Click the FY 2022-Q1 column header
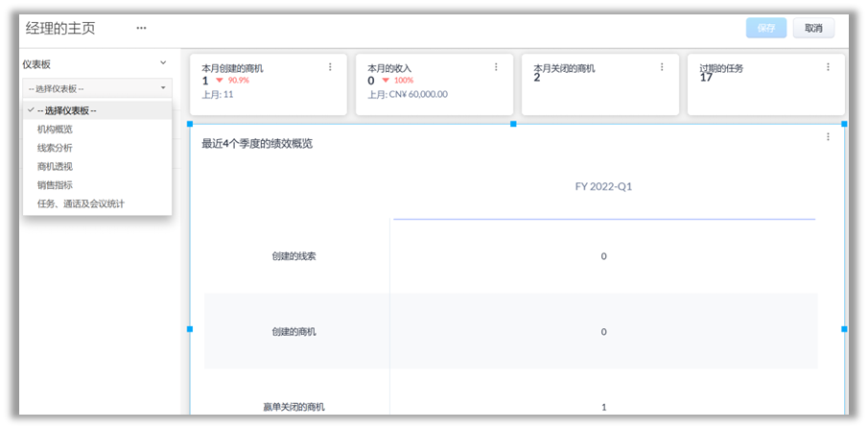The width and height of the screenshot is (868, 429). point(603,187)
